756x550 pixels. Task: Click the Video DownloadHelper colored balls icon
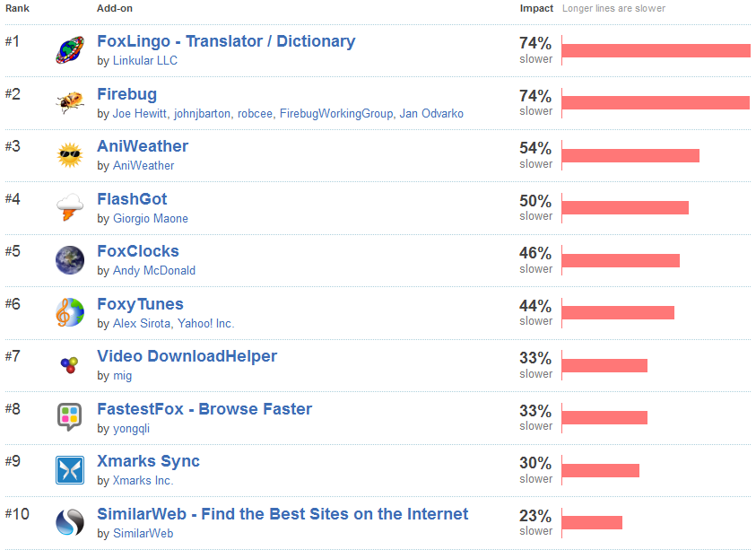coord(69,365)
